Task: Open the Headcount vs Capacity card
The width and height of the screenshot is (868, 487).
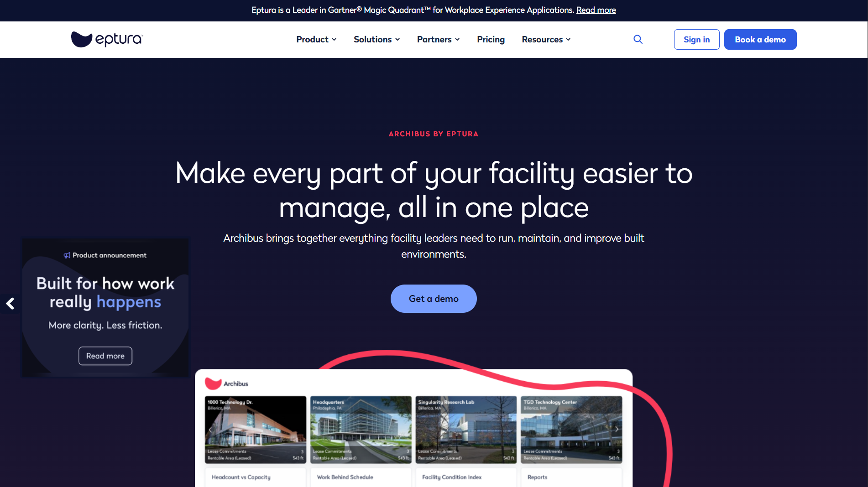Action: point(256,477)
